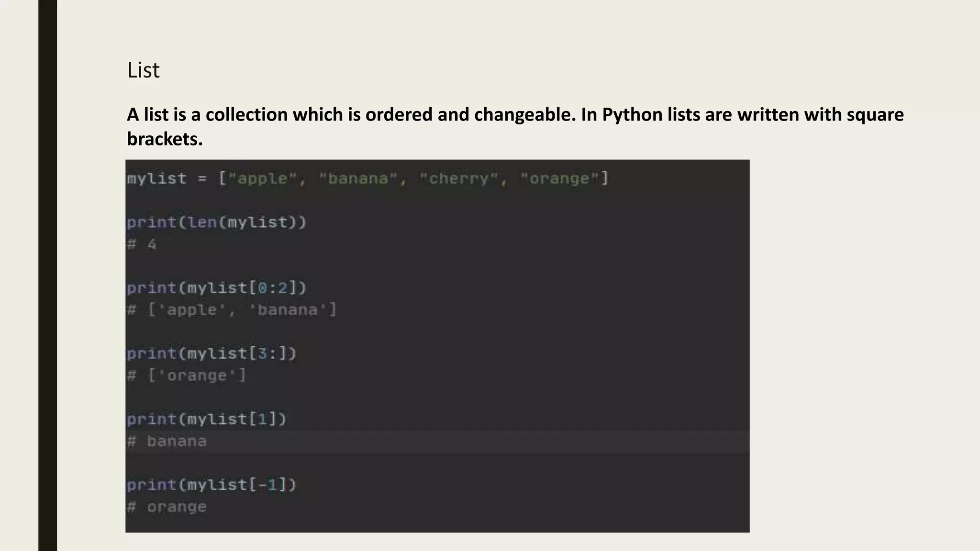Click the string "cherry" in the list

point(459,178)
